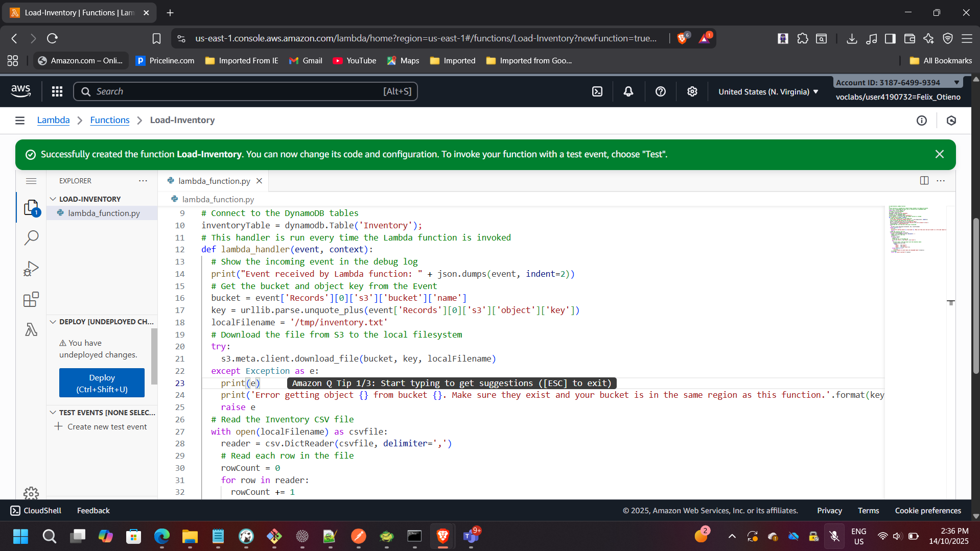980x551 pixels.
Task: Open the AWS services grid icon
Action: point(57,91)
